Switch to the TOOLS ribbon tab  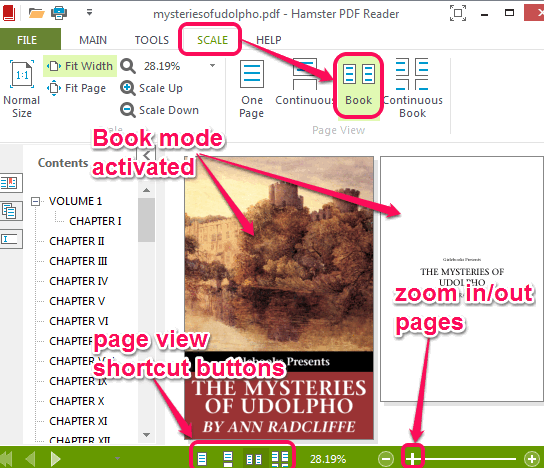point(152,40)
